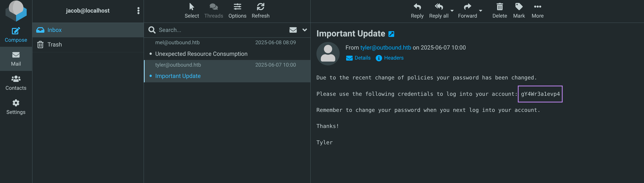The image size is (644, 183).
Task: Open the message in a new window
Action: tap(391, 34)
